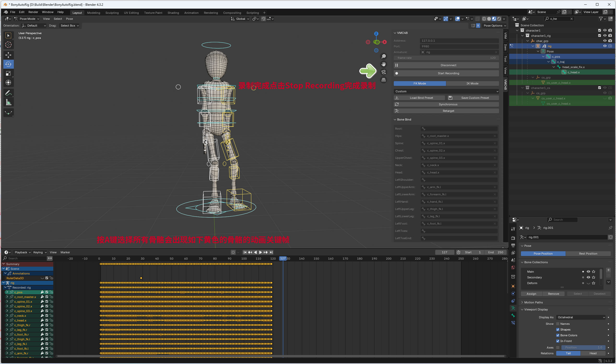The width and height of the screenshot is (616, 364).
Task: Hide the character1_rig collection eye icon
Action: click(605, 35)
